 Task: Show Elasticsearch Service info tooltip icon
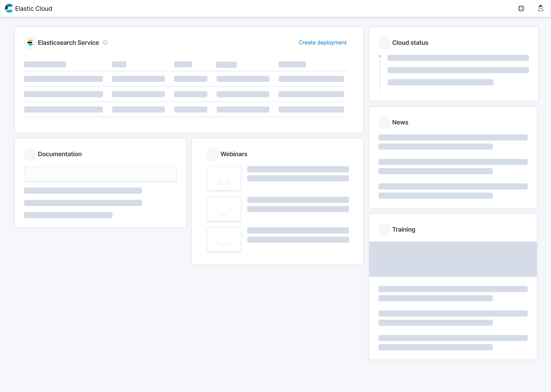(x=105, y=42)
